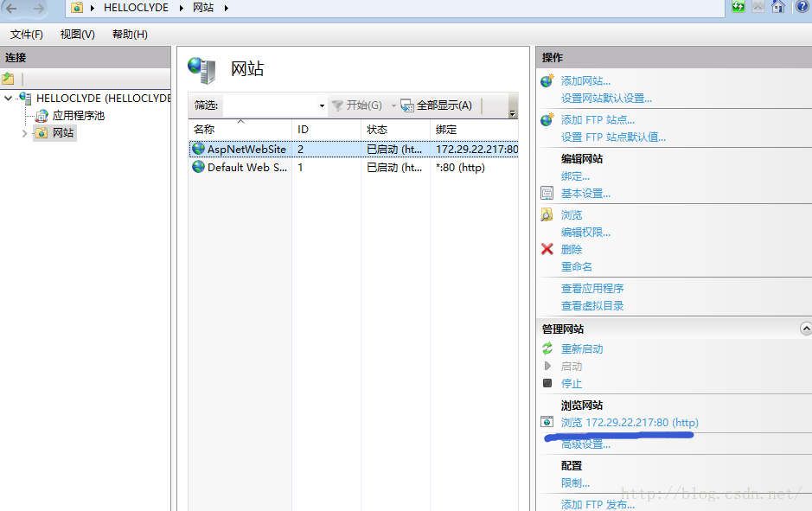The width and height of the screenshot is (812, 511).
Task: Open 编辑权限...
Action: tap(585, 232)
